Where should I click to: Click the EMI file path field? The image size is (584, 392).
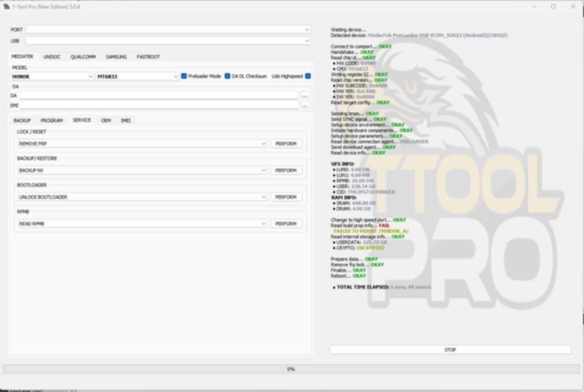159,105
